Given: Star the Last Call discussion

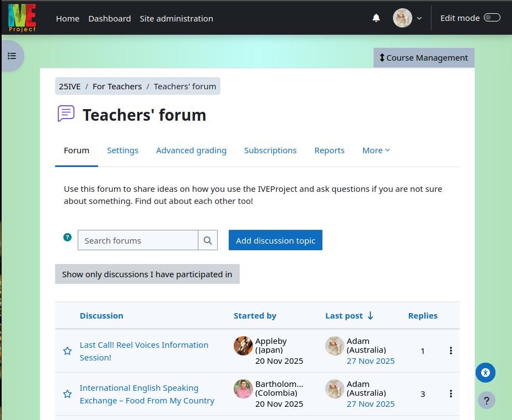Looking at the screenshot, I should pos(67,351).
